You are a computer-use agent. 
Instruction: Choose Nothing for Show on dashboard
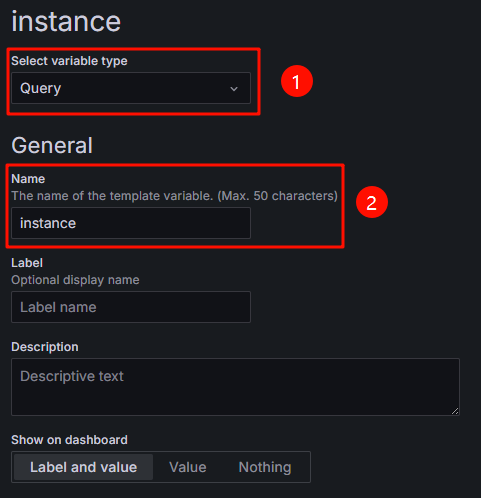[x=265, y=467]
